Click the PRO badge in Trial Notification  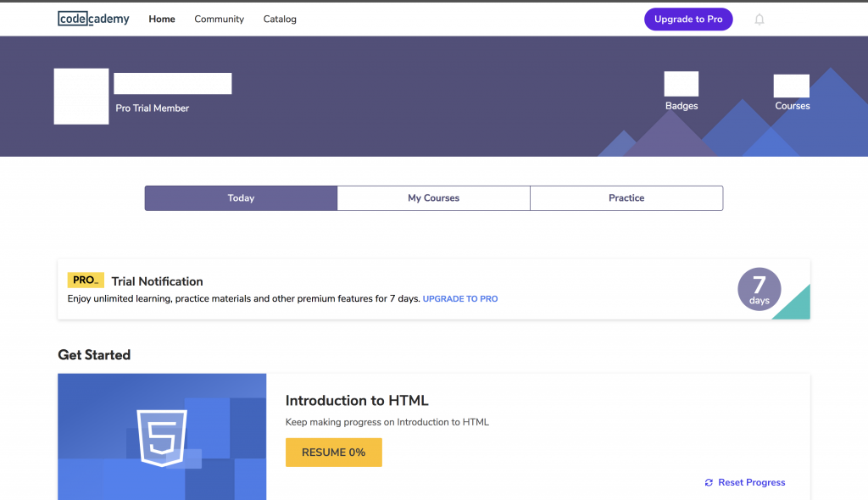point(86,281)
